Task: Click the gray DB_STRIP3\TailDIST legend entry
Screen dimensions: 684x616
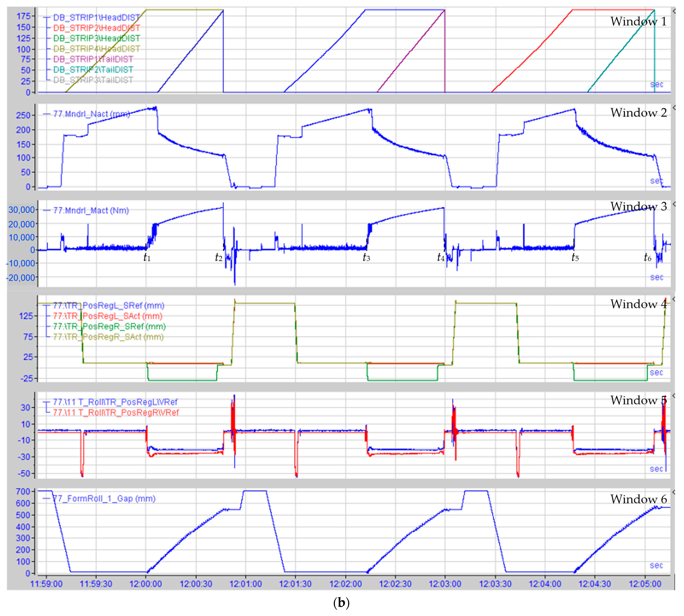Action: click(93, 80)
